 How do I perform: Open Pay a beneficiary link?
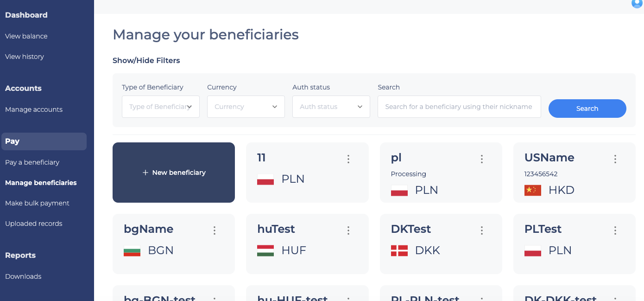click(32, 162)
